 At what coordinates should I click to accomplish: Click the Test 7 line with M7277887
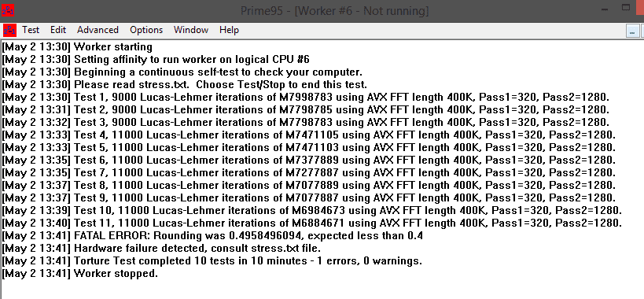tap(309, 173)
